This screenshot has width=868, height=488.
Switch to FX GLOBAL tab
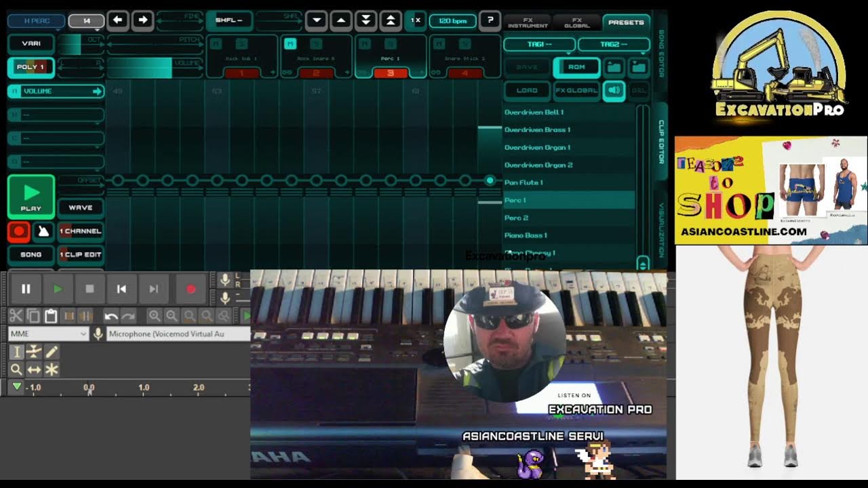tap(576, 22)
